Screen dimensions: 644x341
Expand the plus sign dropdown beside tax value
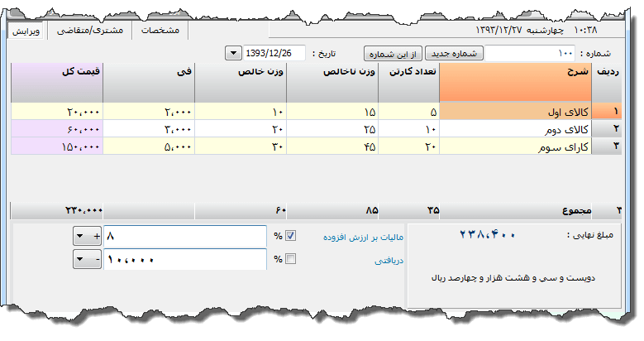88,237
